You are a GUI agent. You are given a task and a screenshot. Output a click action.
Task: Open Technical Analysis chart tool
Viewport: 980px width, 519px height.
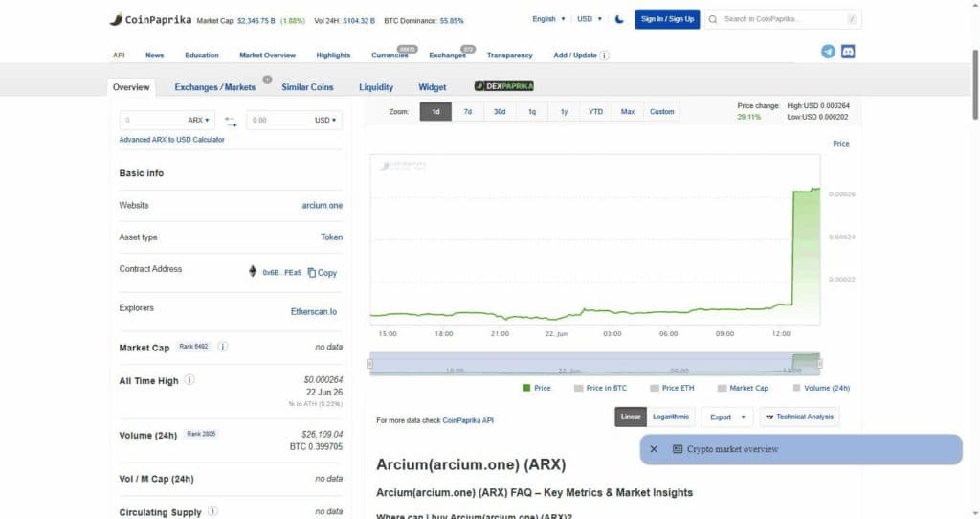click(x=799, y=417)
